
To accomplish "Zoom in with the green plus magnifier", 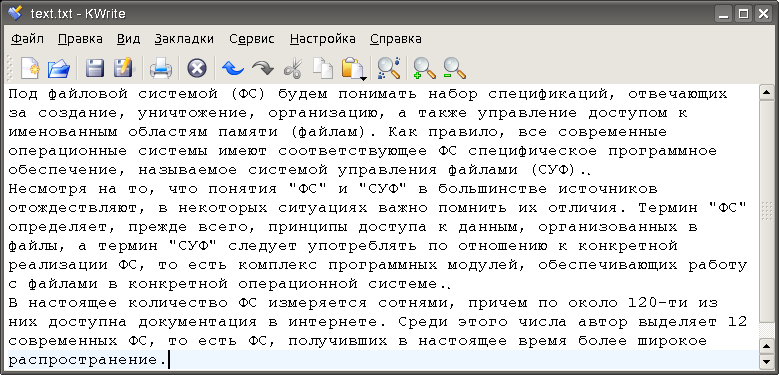I will coord(425,68).
